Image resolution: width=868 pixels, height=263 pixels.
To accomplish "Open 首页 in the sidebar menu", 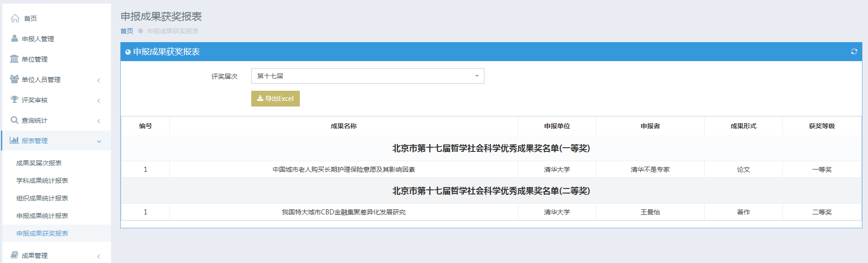I will click(31, 19).
